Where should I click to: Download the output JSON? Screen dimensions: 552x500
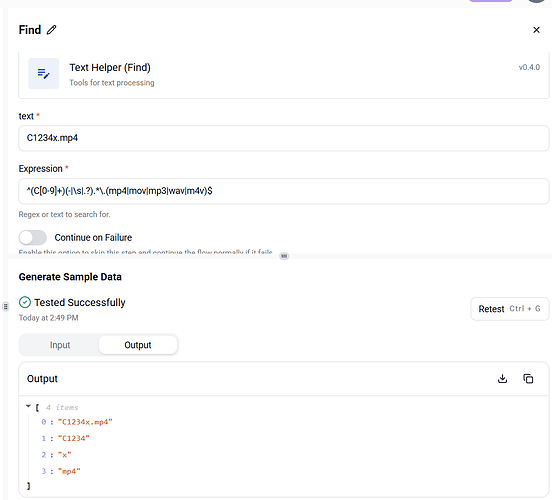pyautogui.click(x=502, y=379)
